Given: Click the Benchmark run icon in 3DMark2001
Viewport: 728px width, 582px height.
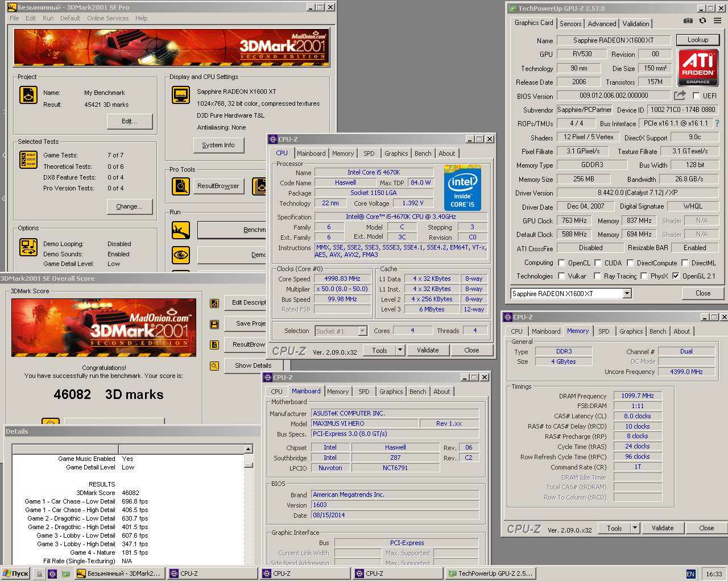Looking at the screenshot, I should (x=181, y=230).
